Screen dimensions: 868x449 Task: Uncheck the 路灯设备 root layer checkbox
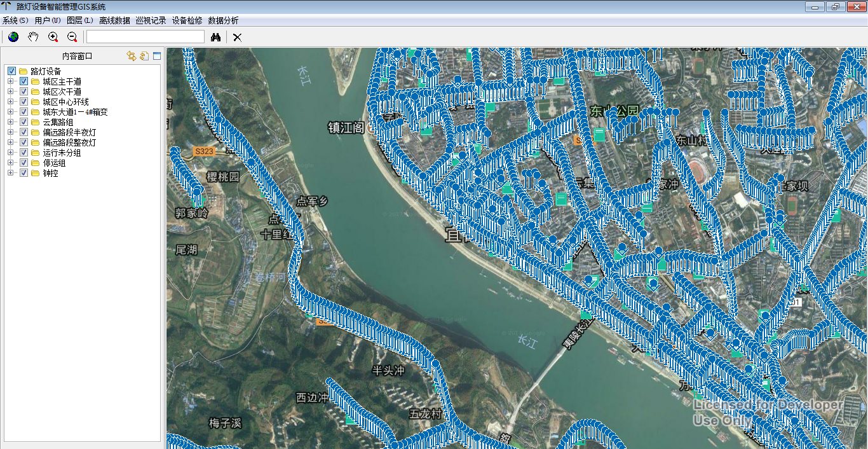pyautogui.click(x=11, y=71)
